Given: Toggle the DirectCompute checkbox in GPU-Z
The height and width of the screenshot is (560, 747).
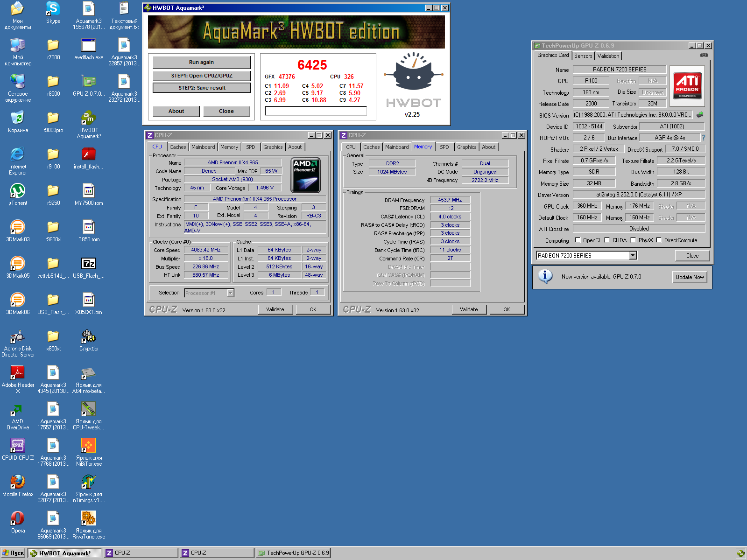Looking at the screenshot, I should 659,240.
